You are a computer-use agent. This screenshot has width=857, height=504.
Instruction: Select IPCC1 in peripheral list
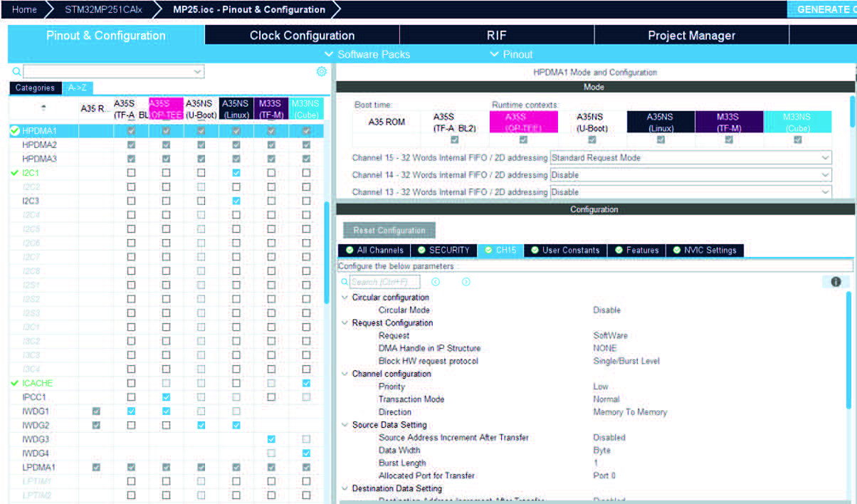[x=34, y=397]
